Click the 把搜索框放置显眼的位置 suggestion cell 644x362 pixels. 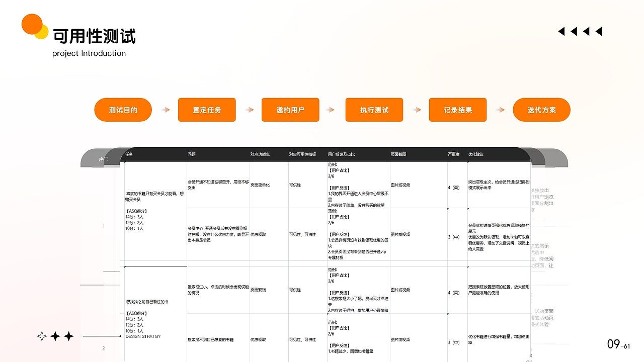pos(499,290)
